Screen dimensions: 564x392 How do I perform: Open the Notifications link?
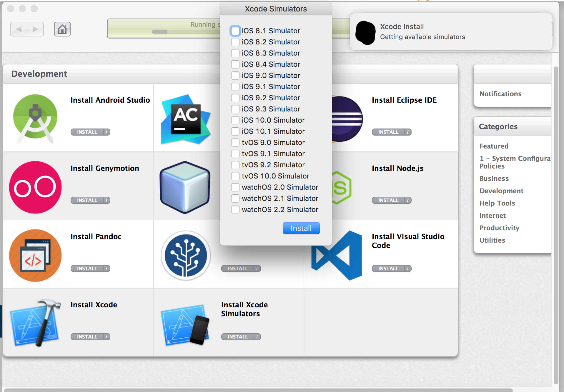click(500, 94)
